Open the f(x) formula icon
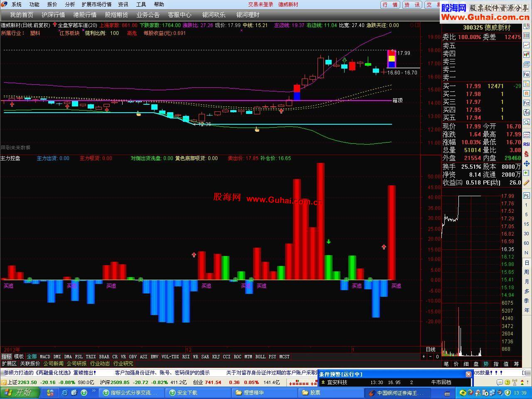Image resolution: width=532 pixels, height=399 pixels. [527, 113]
